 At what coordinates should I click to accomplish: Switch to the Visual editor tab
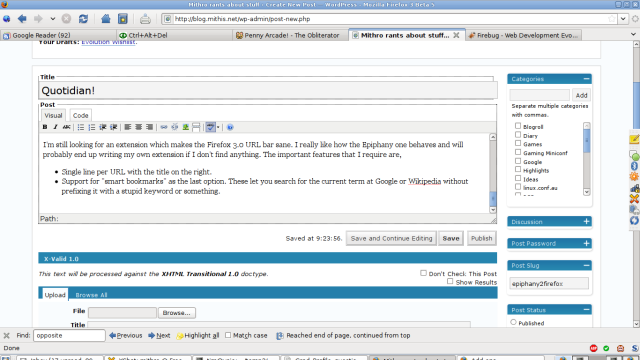point(53,116)
